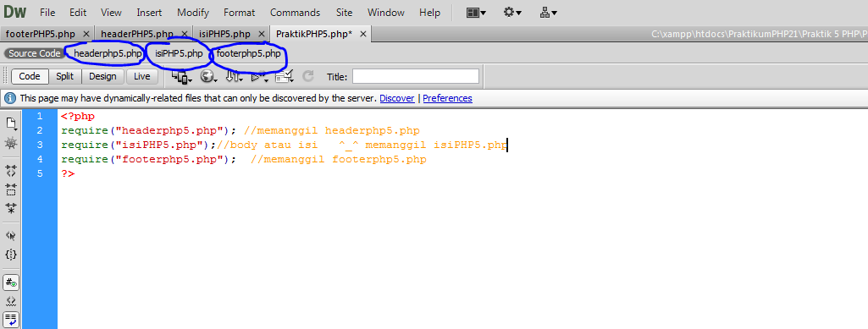The height and width of the screenshot is (329, 868).
Task: Click the "<?php" opening tag
Action: tap(78, 116)
